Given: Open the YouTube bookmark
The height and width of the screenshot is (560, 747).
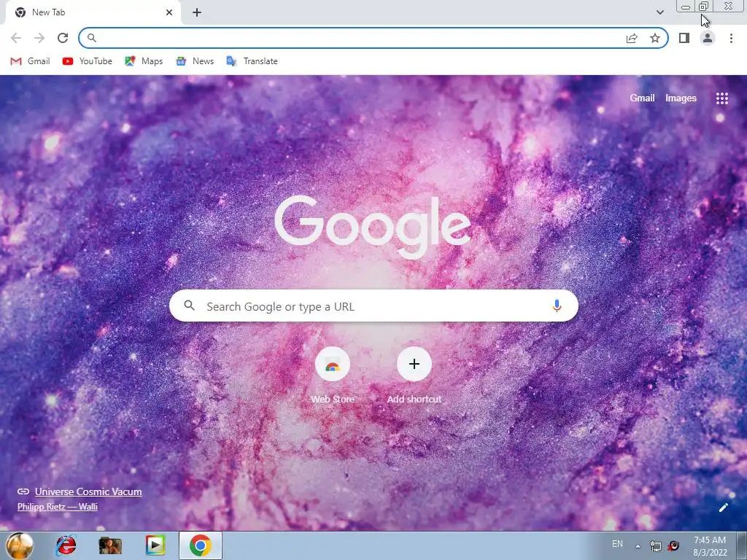Looking at the screenshot, I should tap(88, 61).
